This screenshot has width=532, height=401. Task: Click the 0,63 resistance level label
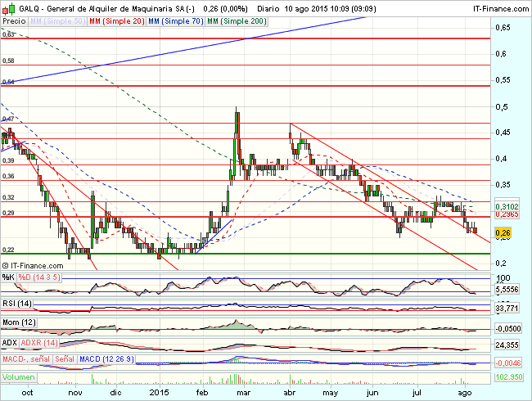tap(8, 34)
